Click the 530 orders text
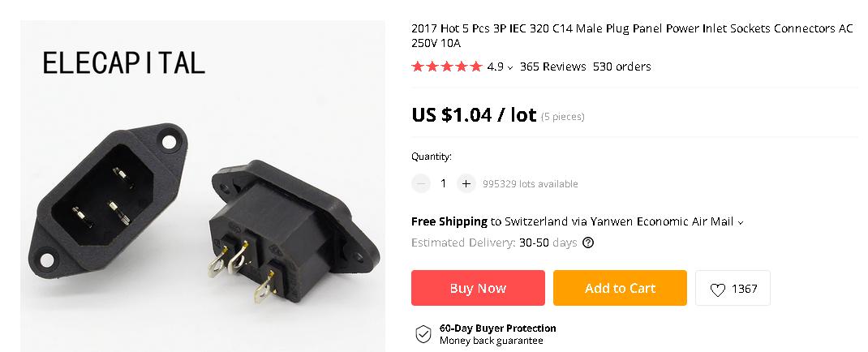The image size is (868, 352). (621, 67)
